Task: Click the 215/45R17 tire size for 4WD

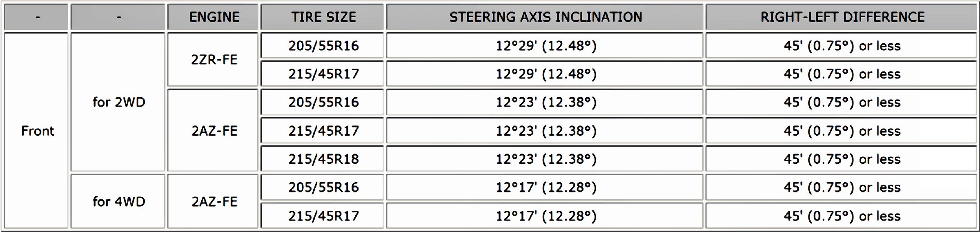Action: [323, 216]
